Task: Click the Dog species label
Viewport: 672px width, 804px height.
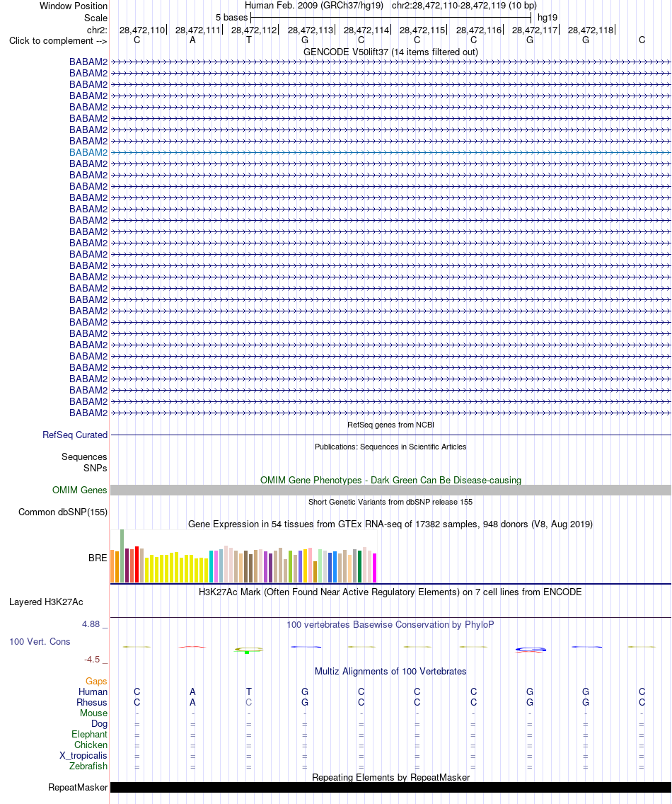Action: point(100,724)
